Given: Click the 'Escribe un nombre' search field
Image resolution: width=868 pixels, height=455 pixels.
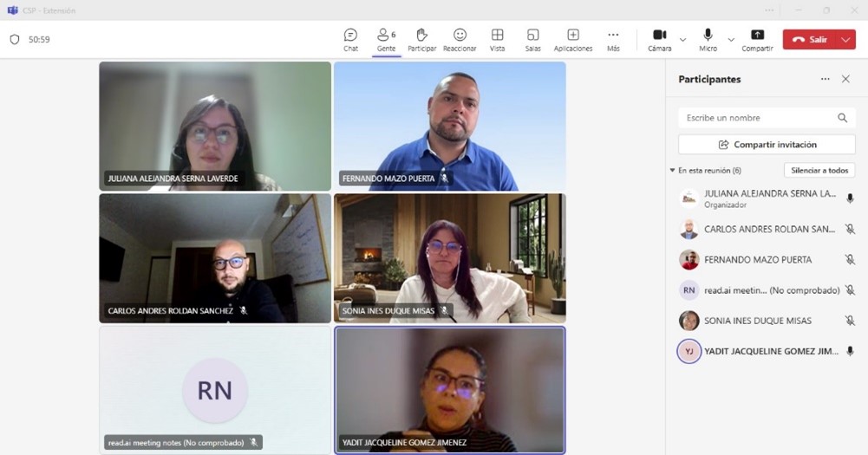Looking at the screenshot, I should pyautogui.click(x=757, y=118).
